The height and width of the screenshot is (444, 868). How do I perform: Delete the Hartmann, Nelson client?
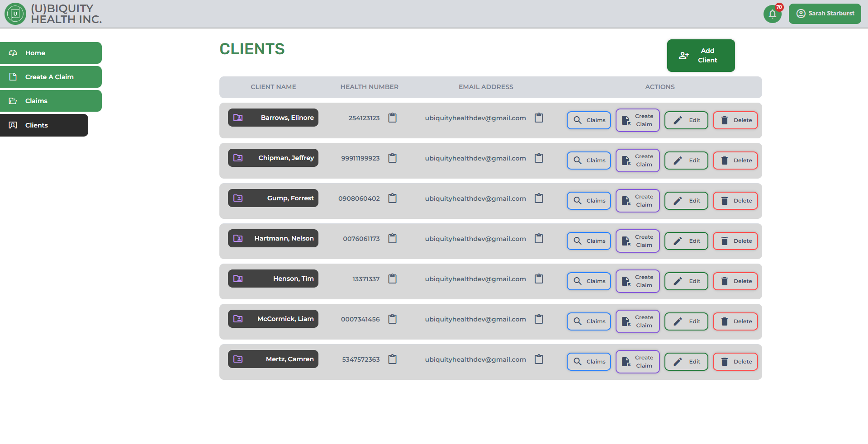735,241
